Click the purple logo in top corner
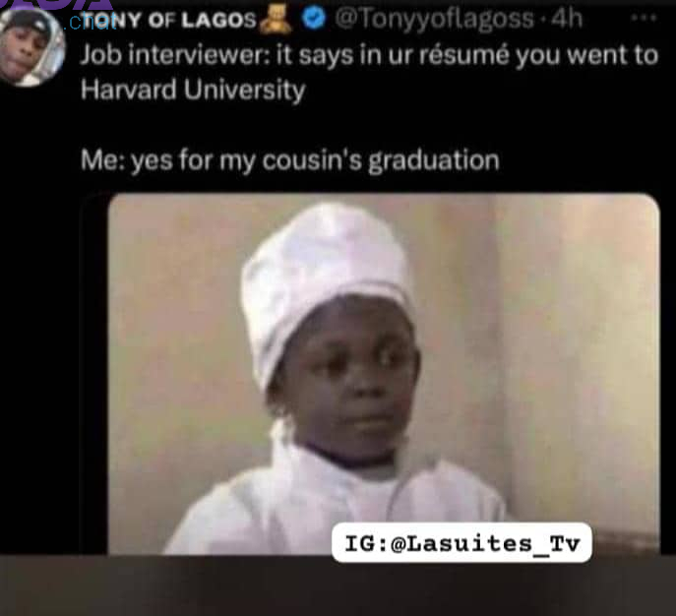 point(56,5)
